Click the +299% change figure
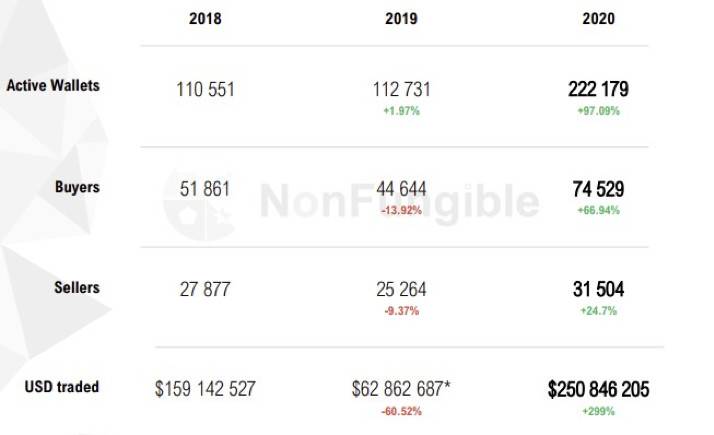Screen dimensions: 714x435 tap(598, 411)
